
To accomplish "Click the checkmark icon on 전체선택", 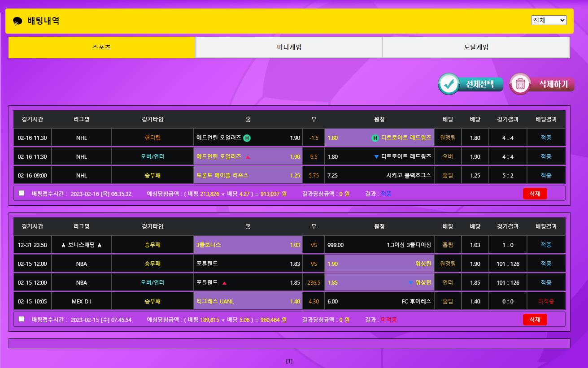I will (449, 84).
